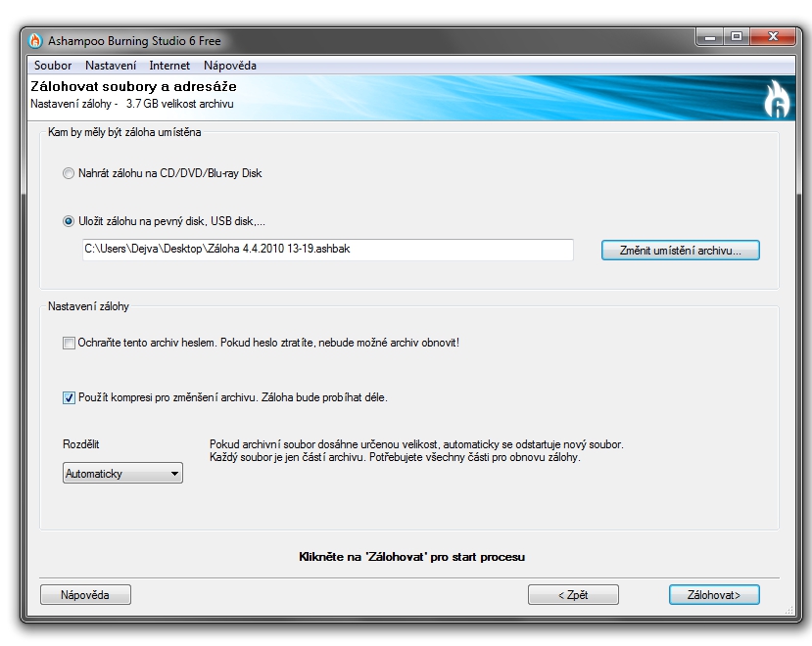This screenshot has width=812, height=646.
Task: Minimize the Ashampoo Burning Studio window
Action: click(x=710, y=37)
